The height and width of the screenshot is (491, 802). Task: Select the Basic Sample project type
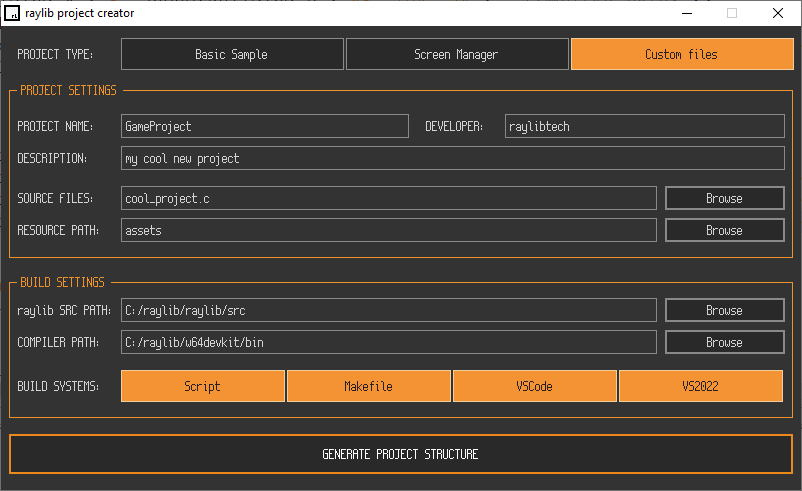(x=232, y=54)
